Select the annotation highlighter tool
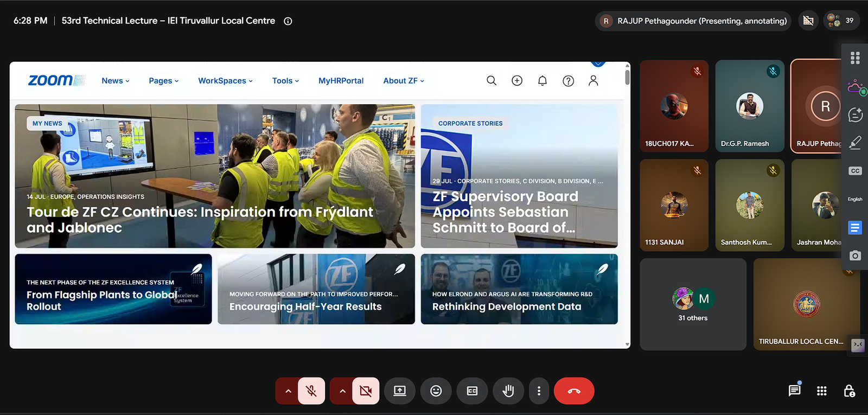Viewport: 868px width, 415px height. [856, 142]
